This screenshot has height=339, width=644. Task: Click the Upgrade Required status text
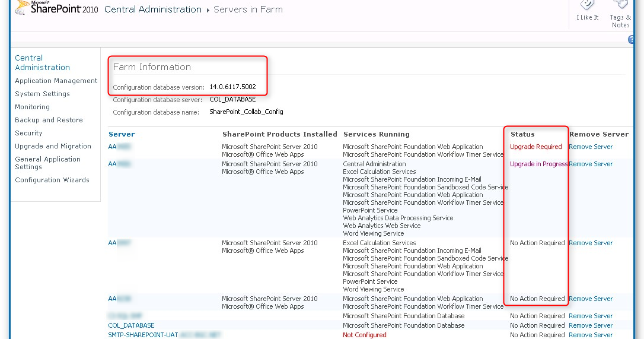tap(536, 147)
